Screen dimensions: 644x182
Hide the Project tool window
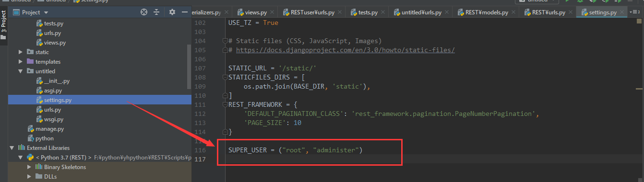[x=185, y=12]
